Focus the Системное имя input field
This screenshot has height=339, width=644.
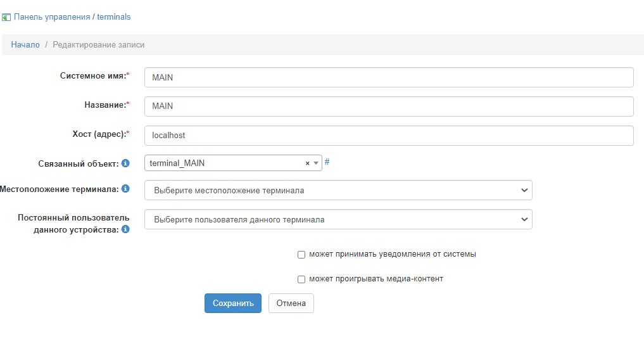pyautogui.click(x=389, y=77)
